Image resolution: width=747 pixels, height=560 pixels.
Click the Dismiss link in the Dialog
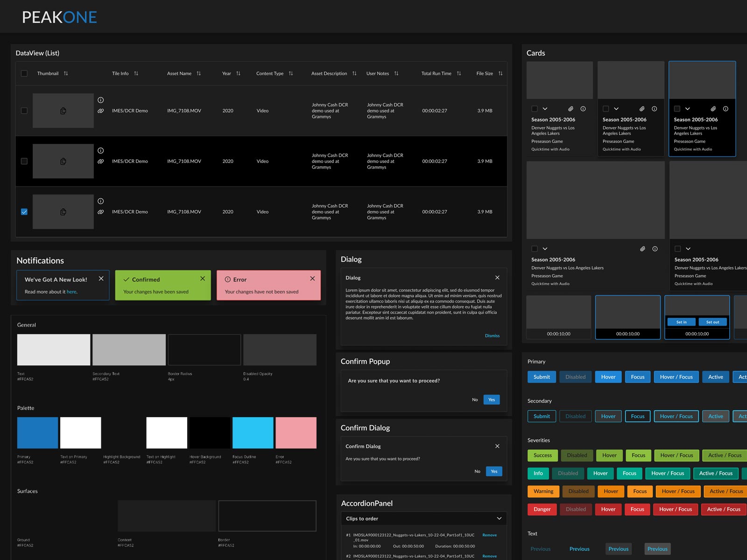[x=492, y=336]
